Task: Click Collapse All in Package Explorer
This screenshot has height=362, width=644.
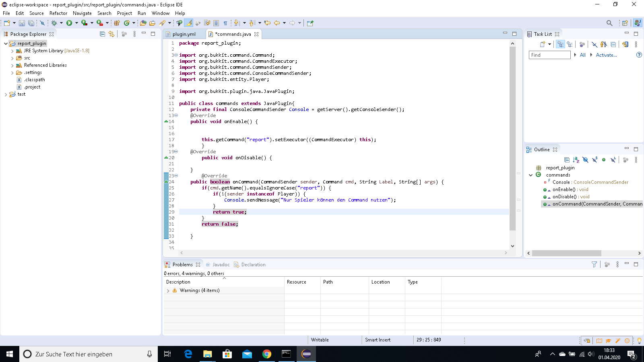Action: coord(102,34)
